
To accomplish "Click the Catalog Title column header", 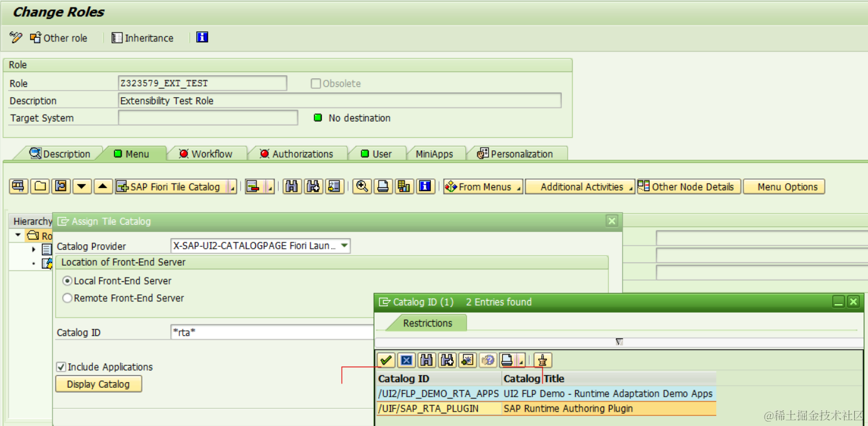I will 609,378.
